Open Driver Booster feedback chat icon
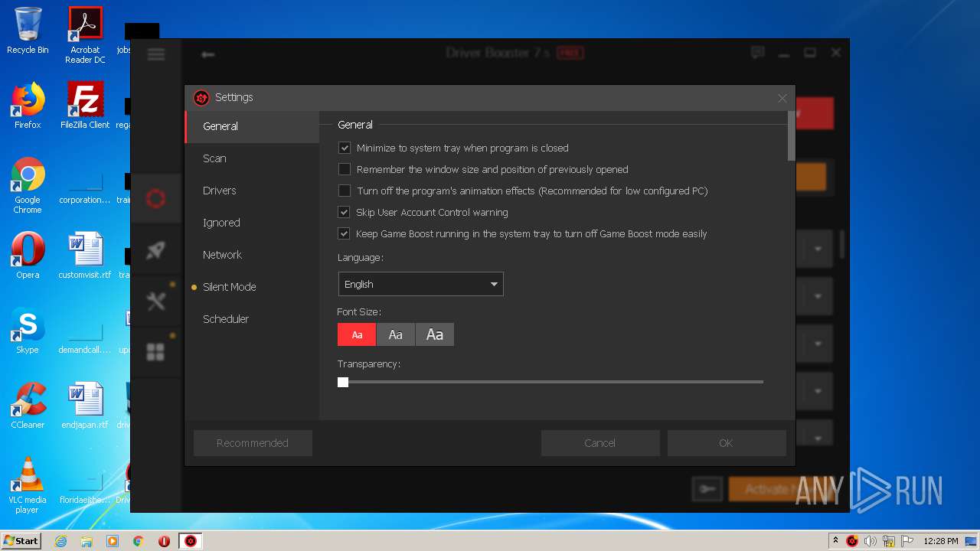 coord(758,53)
